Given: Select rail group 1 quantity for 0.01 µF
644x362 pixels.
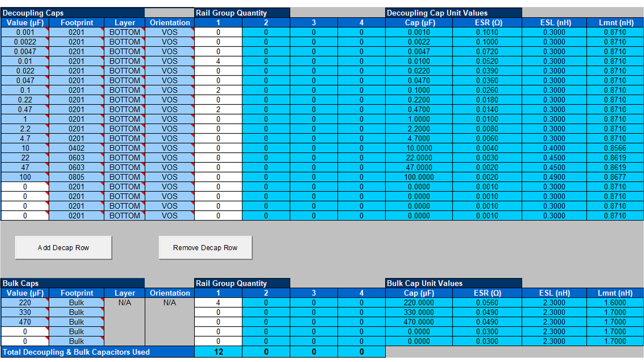Looking at the screenshot, I should click(218, 61).
